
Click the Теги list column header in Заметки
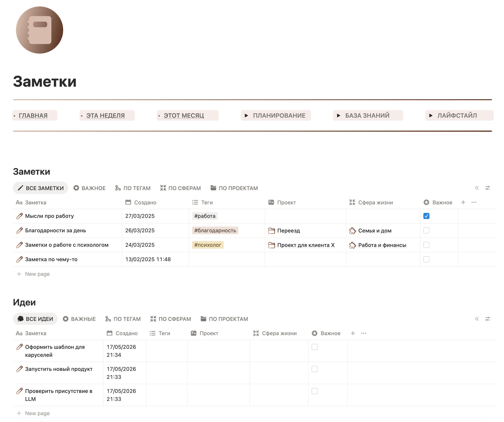(x=202, y=202)
